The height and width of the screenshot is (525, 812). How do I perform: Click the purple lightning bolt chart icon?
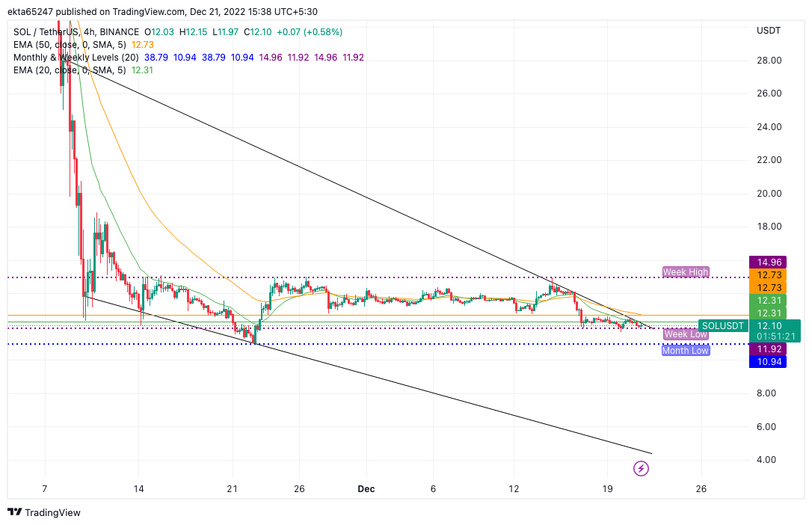tap(642, 469)
